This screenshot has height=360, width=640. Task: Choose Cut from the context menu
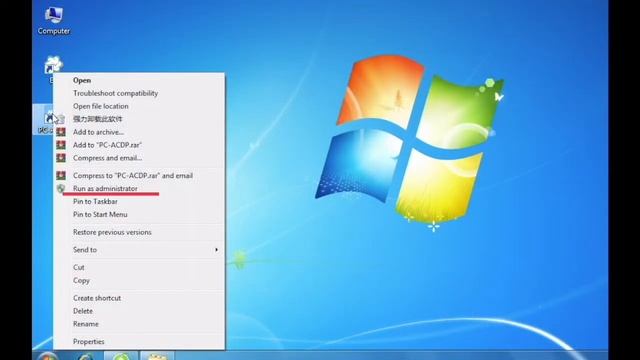(x=139, y=267)
